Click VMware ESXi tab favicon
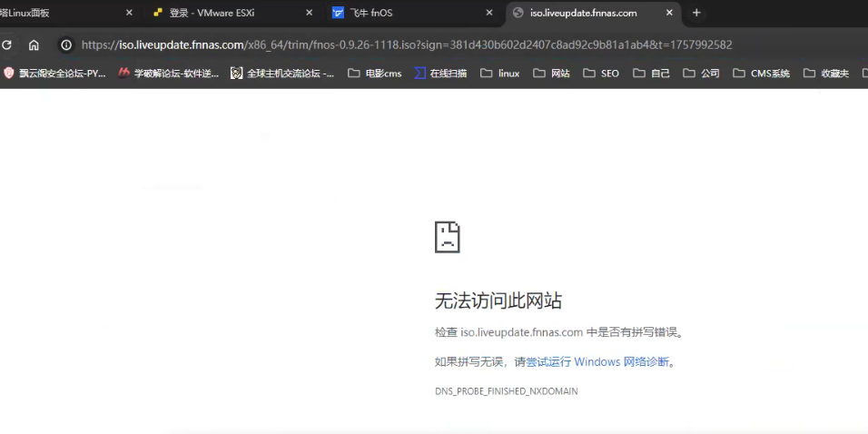 point(158,13)
